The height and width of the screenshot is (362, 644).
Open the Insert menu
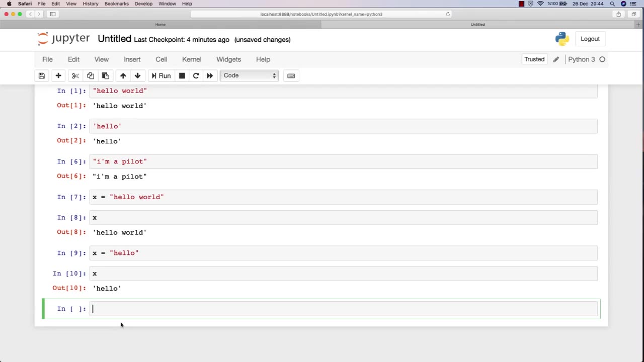[x=132, y=59]
